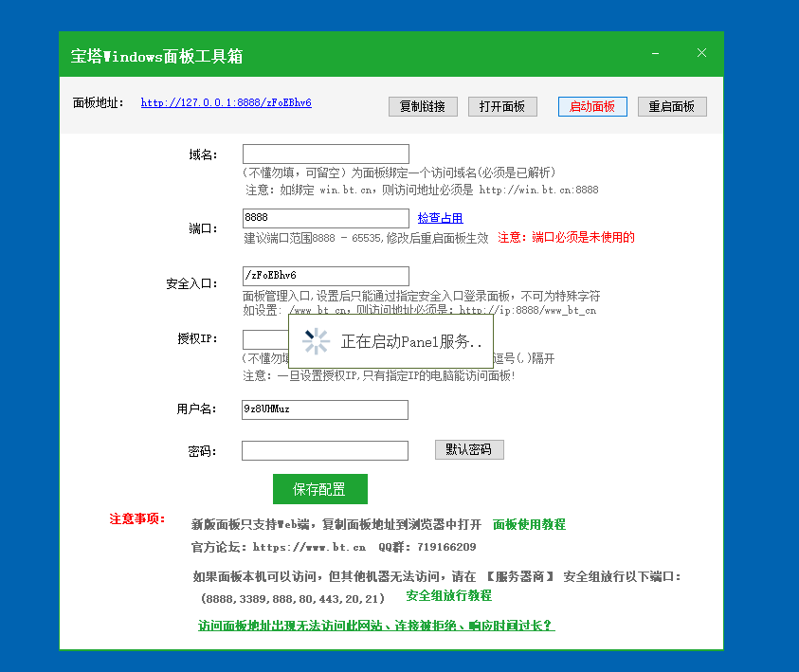Click the 正在启动Panel服务 status text
Viewport: 799px width, 672px height.
[411, 341]
